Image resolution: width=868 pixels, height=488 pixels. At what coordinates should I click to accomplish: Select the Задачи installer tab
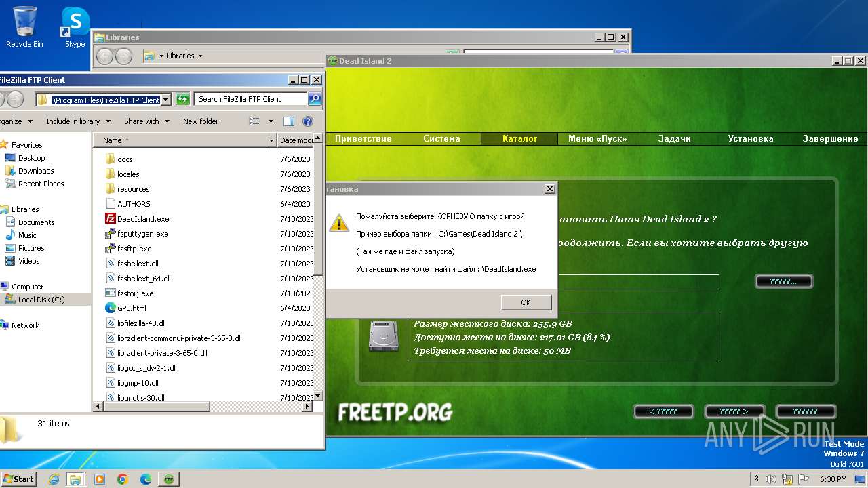tap(674, 138)
